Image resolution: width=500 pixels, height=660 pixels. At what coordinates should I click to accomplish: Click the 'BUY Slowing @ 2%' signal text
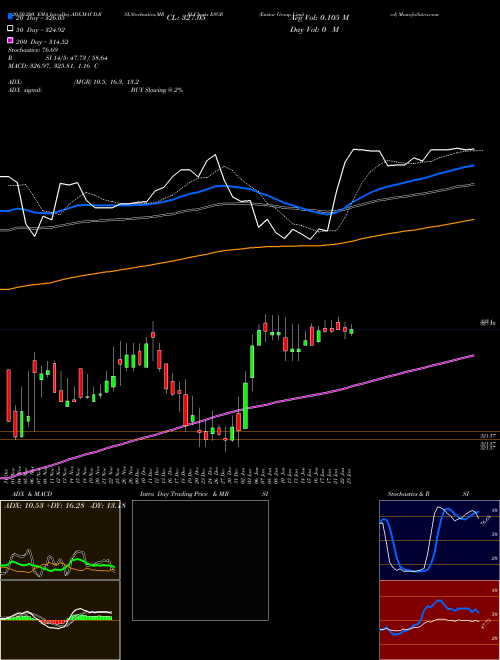point(157,90)
